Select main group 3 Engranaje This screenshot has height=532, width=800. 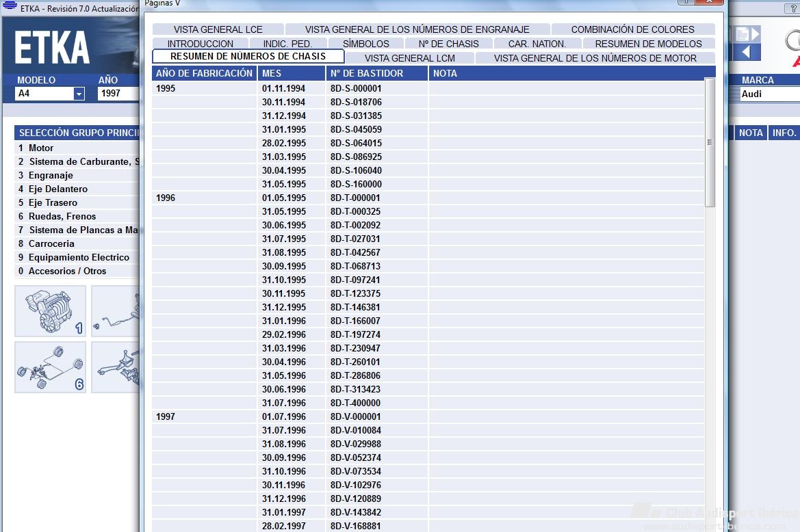77,175
